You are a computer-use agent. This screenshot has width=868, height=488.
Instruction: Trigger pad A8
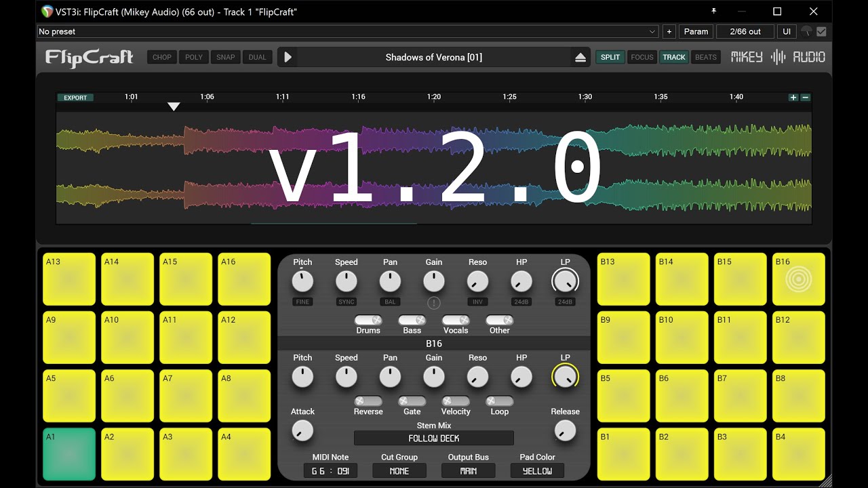(244, 396)
